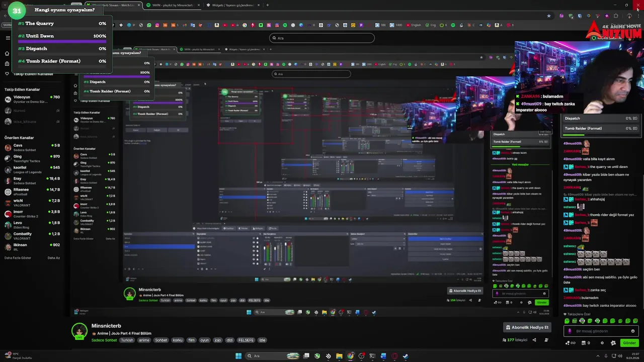644x362 pixels.
Task: Open the weather widget showing 15°C
Action: click(18, 356)
